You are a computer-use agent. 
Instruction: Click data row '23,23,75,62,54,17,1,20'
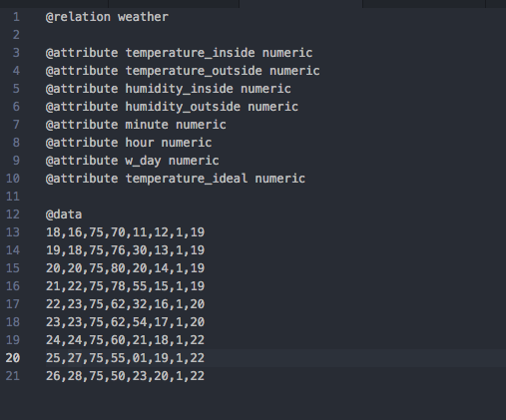point(125,322)
